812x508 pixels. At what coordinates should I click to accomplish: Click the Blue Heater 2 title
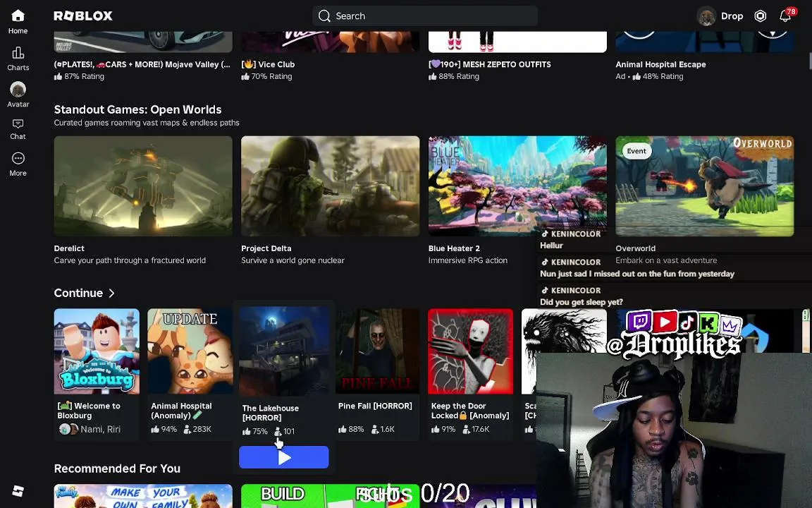click(x=454, y=248)
